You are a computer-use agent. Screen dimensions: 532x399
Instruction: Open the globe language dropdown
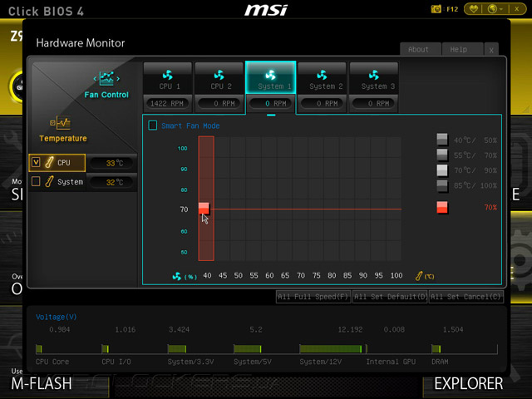[x=495, y=9]
